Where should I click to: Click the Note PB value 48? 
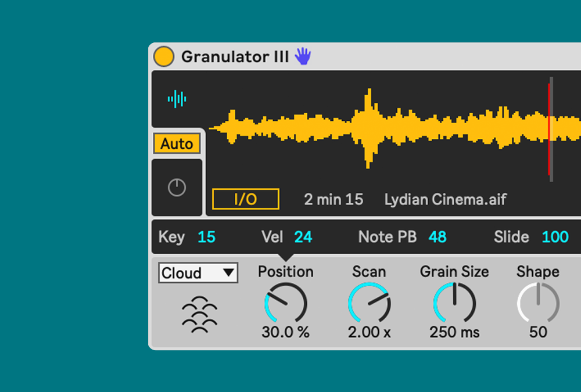coord(437,237)
